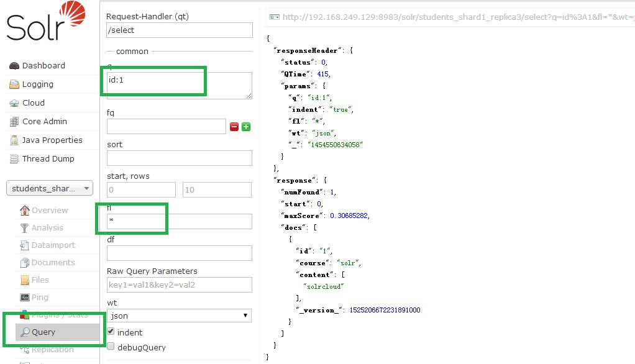Image resolution: width=635 pixels, height=364 pixels.
Task: Open Cloud via its cloud icon
Action: (x=14, y=103)
